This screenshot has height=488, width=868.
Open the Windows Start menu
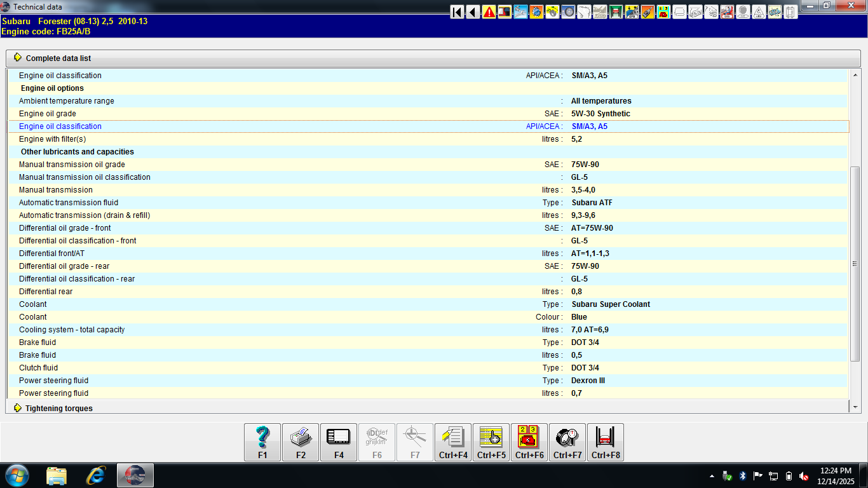pos(17,475)
